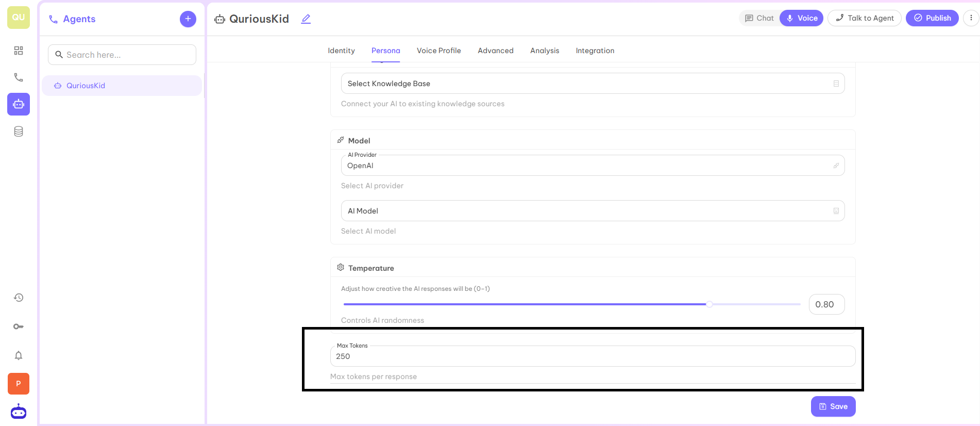Open the chatbot assistant icon at bottom
Image resolution: width=980 pixels, height=426 pixels.
click(19, 412)
